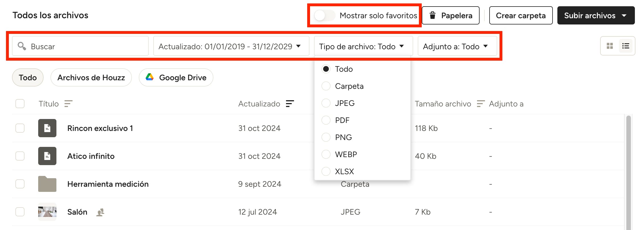
Task: Open the Papelera trash button
Action: (451, 15)
